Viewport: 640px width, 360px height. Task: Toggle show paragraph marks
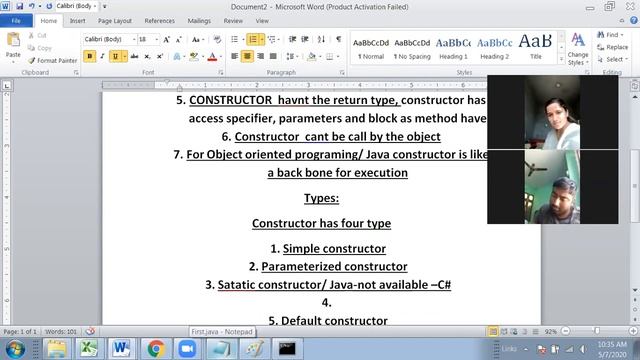338,39
